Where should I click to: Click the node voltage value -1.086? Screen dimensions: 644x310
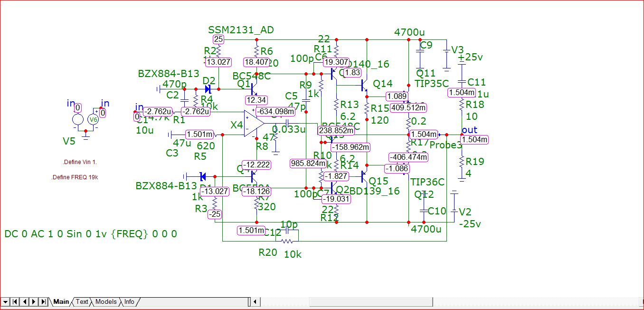point(397,168)
